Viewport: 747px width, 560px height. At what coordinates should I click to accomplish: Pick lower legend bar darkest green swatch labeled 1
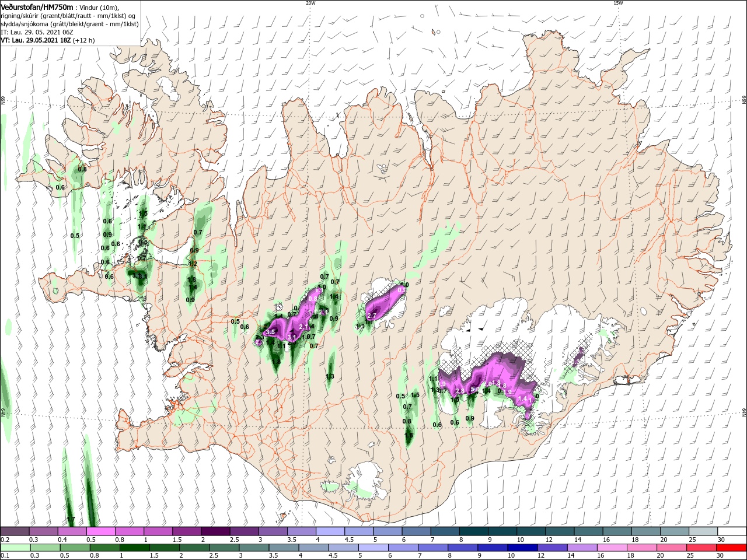tap(135, 548)
